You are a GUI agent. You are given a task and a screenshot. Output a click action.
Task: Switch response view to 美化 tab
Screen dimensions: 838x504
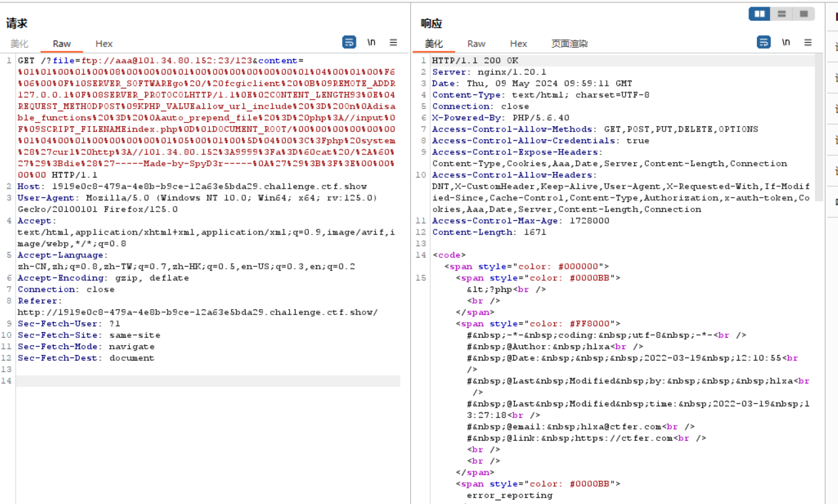[434, 44]
